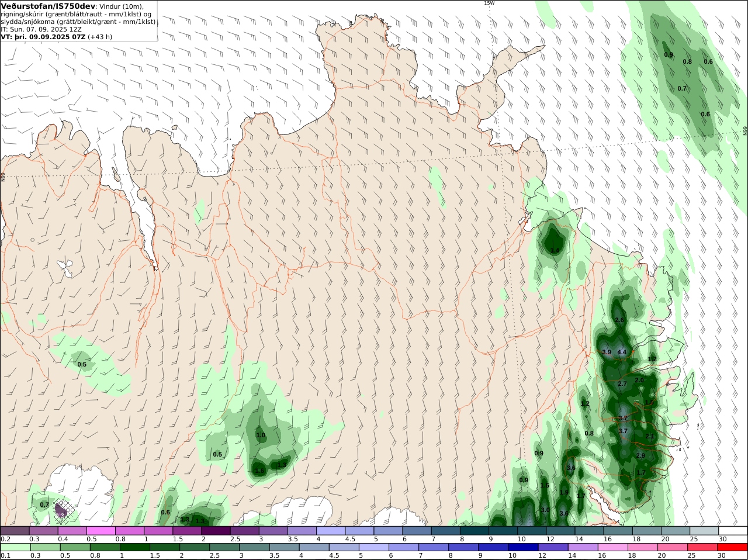The width and height of the screenshot is (748, 560).
Task: Click the 2.1 precipitation value on map
Action: pyautogui.click(x=650, y=437)
